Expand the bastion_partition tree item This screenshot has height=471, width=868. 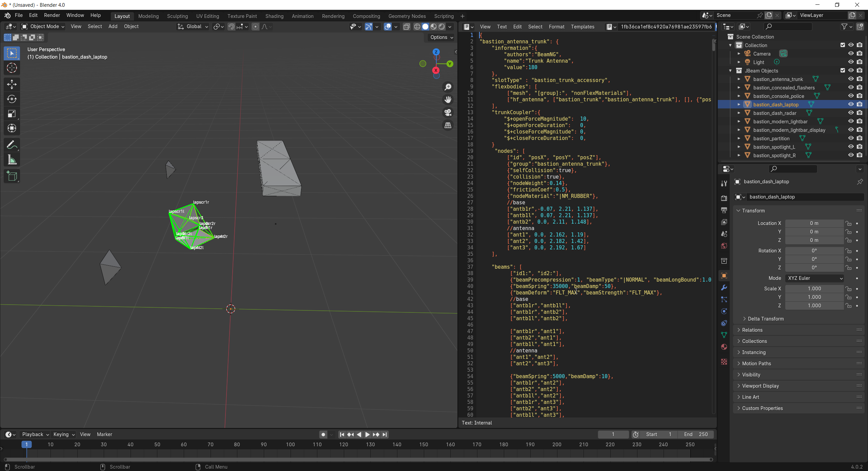pos(739,138)
